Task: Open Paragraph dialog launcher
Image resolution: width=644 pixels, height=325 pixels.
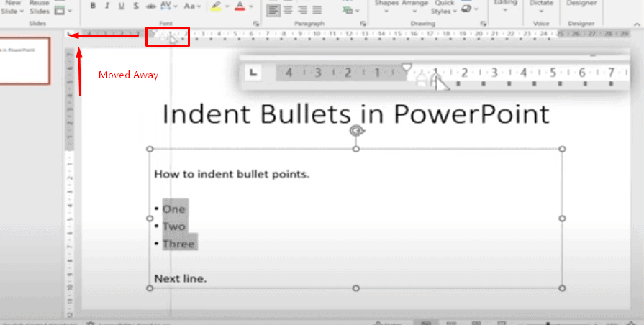Action: coord(363,24)
